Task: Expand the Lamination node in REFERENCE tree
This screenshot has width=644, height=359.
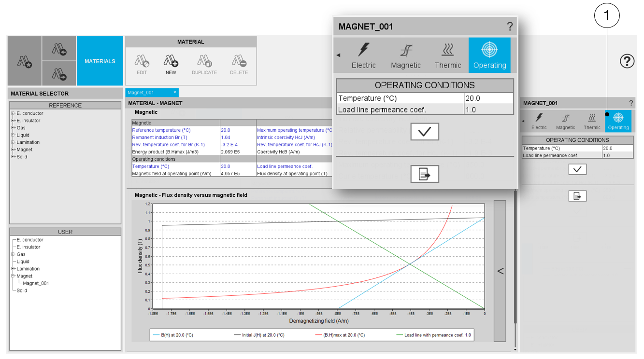Action: pos(13,142)
